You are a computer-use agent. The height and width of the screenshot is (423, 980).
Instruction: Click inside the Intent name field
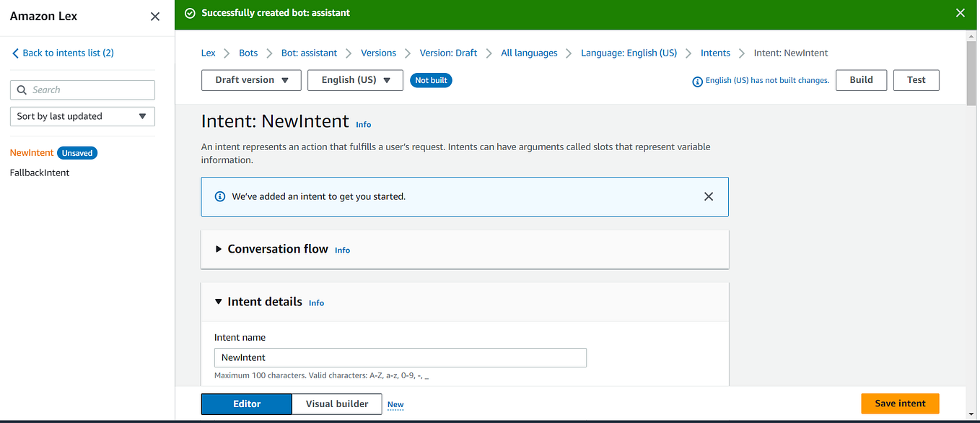click(400, 357)
